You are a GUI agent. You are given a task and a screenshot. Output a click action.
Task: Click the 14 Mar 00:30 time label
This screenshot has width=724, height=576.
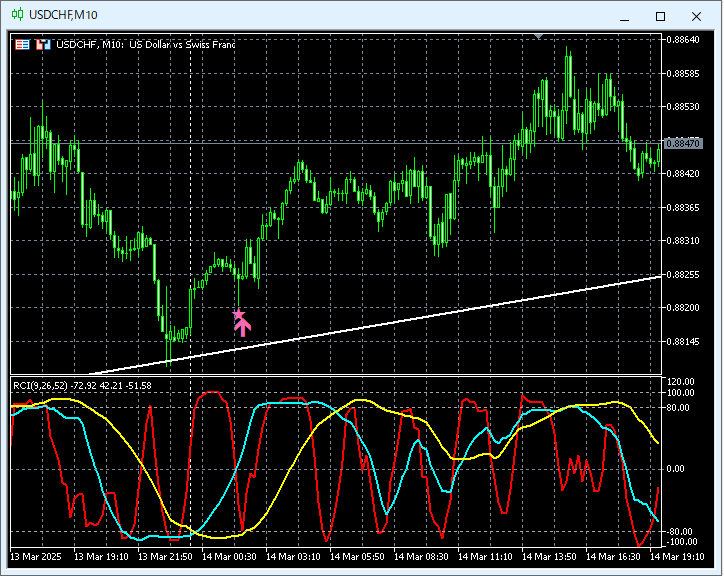tap(229, 557)
